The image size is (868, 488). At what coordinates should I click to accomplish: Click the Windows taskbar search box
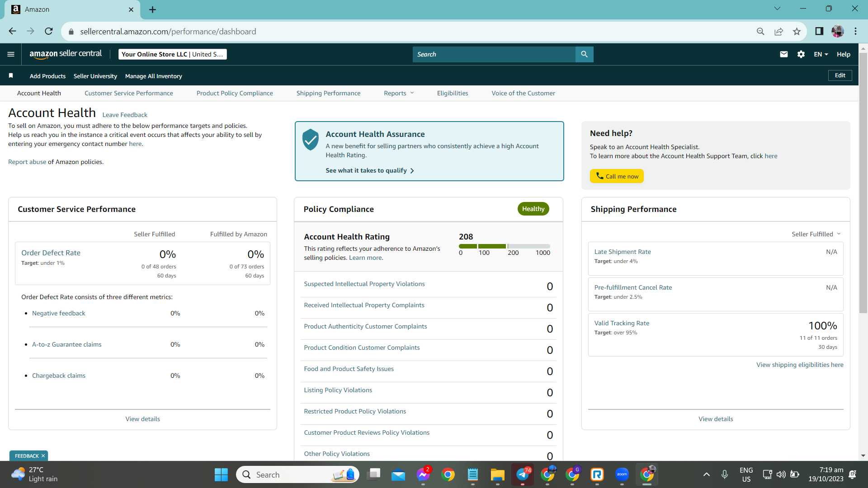pyautogui.click(x=297, y=474)
